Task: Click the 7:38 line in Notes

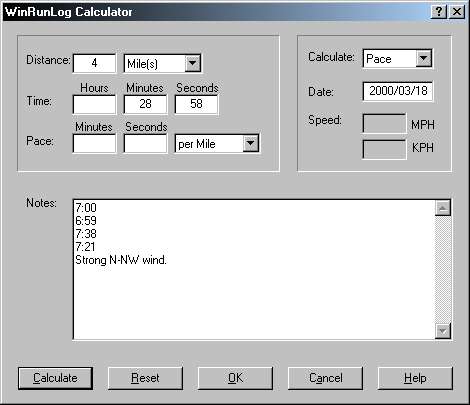Action: click(86, 234)
